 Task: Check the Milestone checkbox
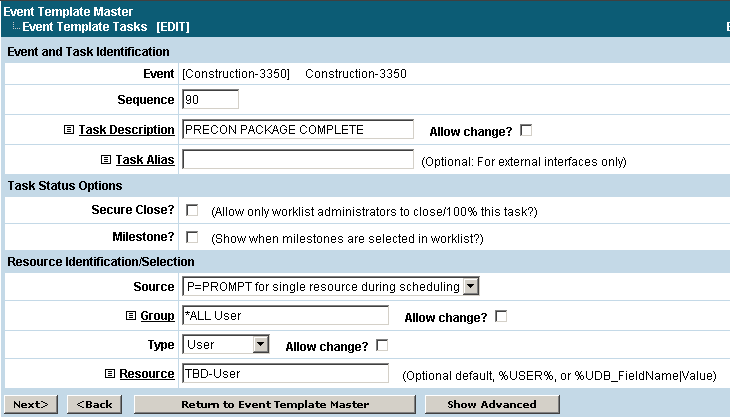192,237
